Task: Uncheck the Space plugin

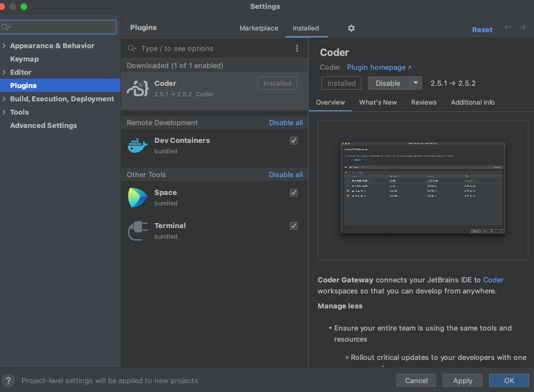Action: point(294,193)
